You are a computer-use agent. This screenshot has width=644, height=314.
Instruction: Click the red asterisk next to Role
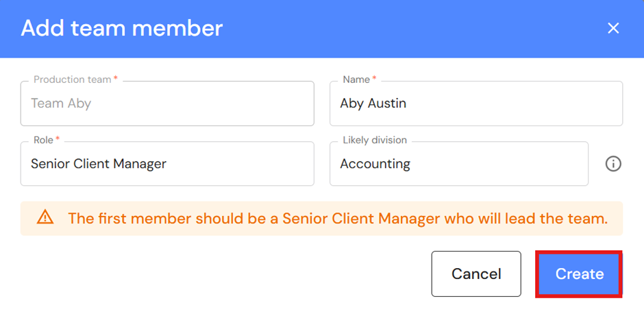click(x=58, y=139)
